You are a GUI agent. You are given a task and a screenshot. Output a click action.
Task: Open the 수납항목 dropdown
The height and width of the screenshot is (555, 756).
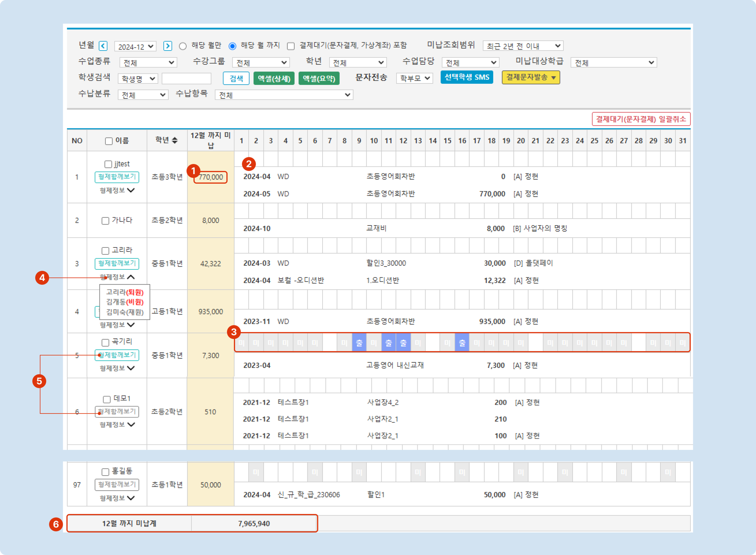click(x=284, y=95)
